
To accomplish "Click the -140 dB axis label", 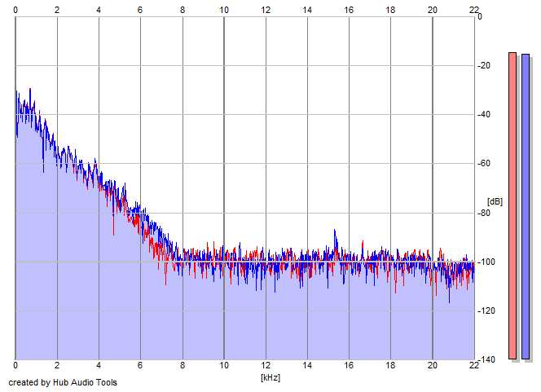I will coord(486,360).
